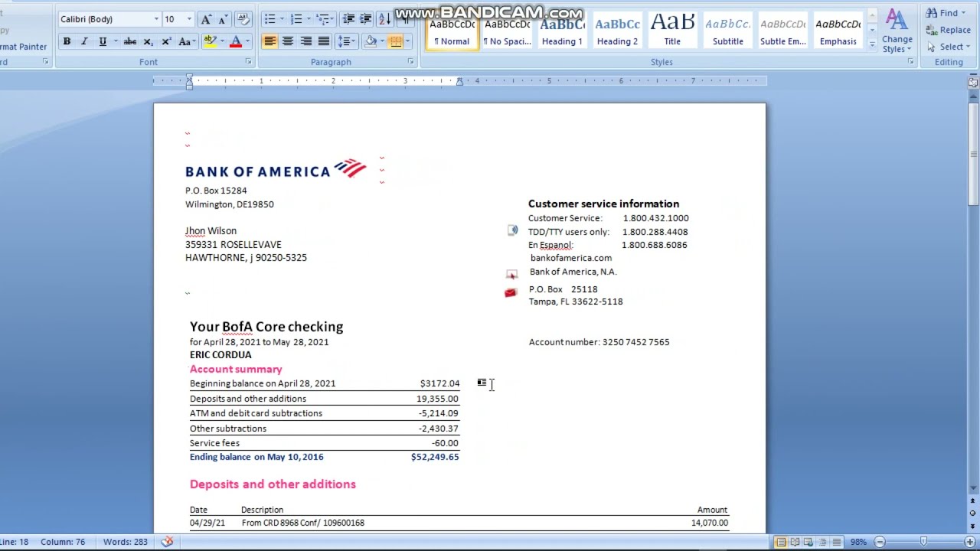Viewport: 980px width, 551px height.
Task: Align text right
Action: (x=305, y=41)
